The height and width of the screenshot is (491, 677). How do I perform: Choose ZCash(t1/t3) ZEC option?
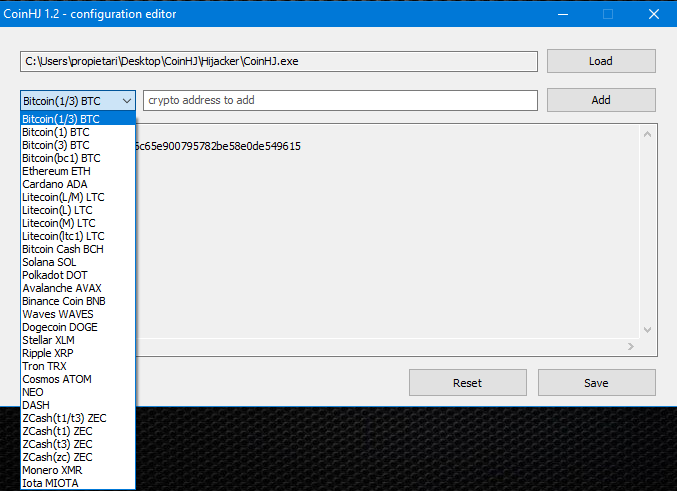tap(78, 418)
